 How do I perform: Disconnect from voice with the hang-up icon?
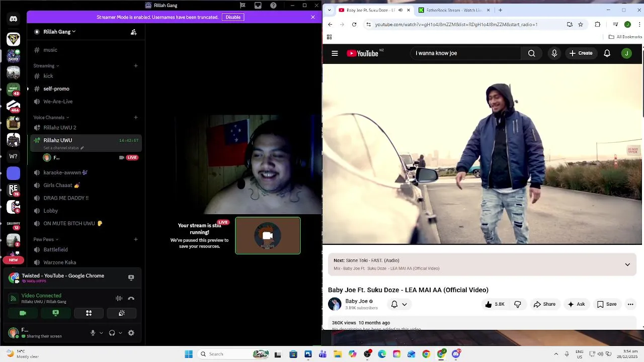coord(131,299)
